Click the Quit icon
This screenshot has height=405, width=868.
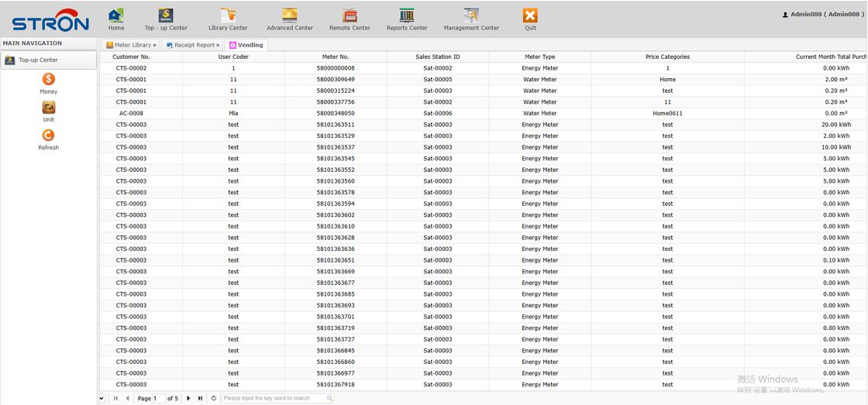tap(530, 16)
